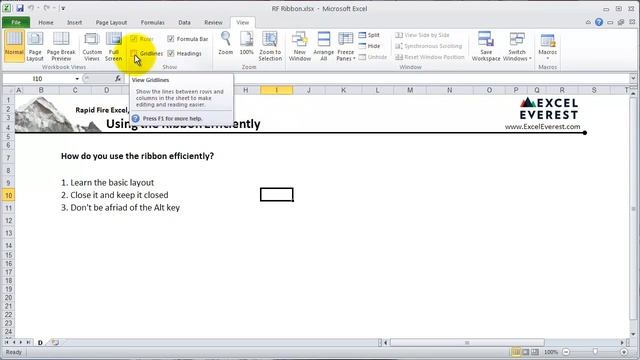Click Zoom to Selection
This screenshot has height=360, width=640.
click(270, 46)
